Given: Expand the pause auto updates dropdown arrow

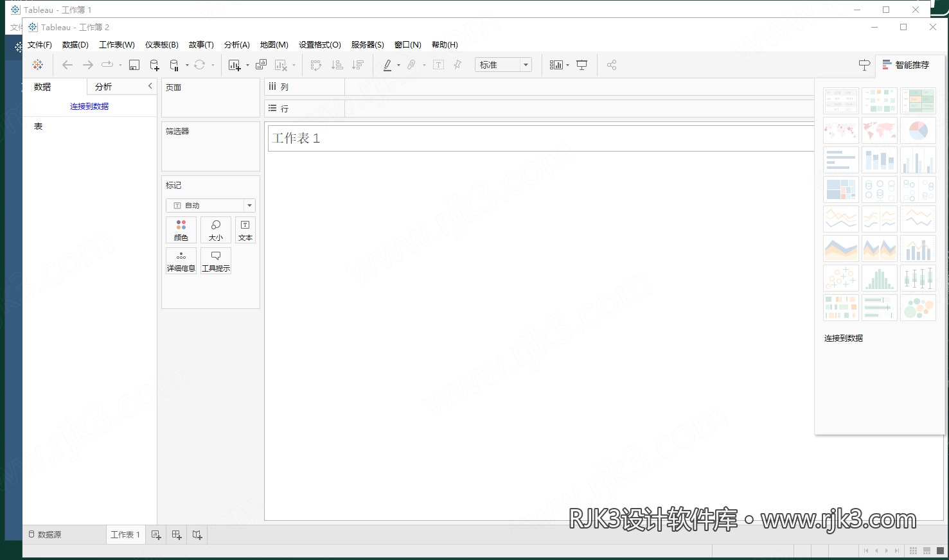Looking at the screenshot, I should tap(187, 66).
